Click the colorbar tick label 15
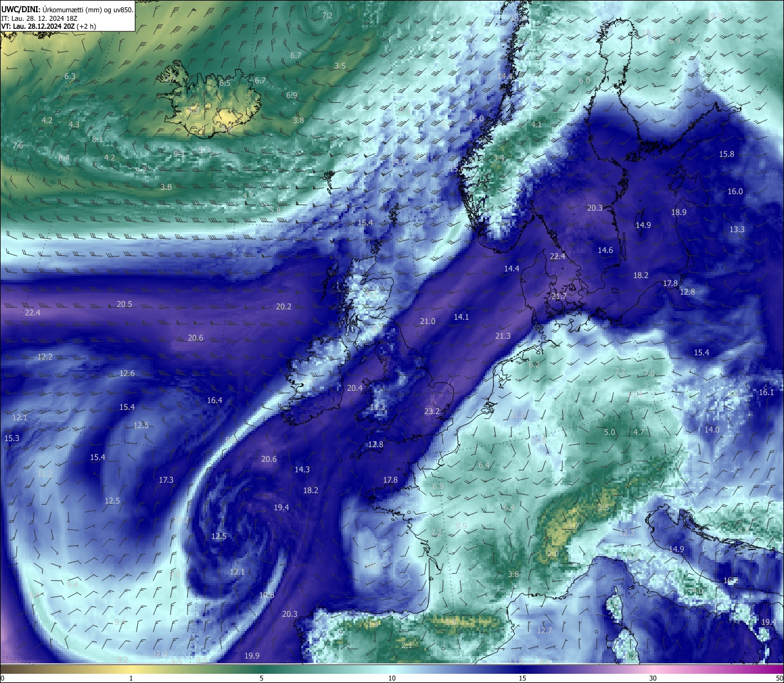The height and width of the screenshot is (683, 784). 522,678
